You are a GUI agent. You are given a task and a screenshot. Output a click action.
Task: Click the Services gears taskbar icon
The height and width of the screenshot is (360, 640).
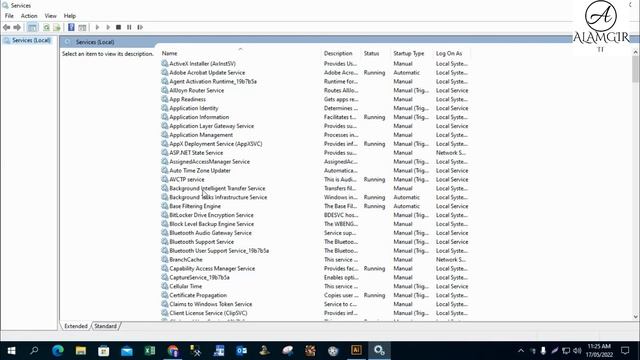(380, 351)
